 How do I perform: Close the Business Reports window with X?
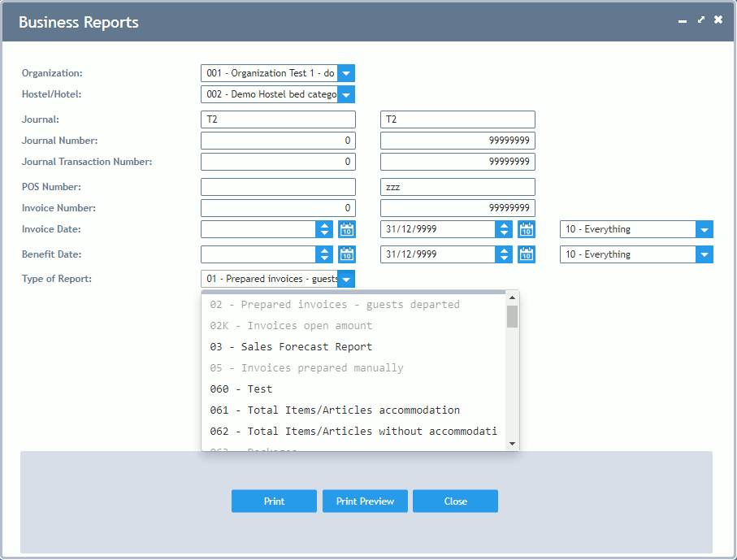(718, 20)
